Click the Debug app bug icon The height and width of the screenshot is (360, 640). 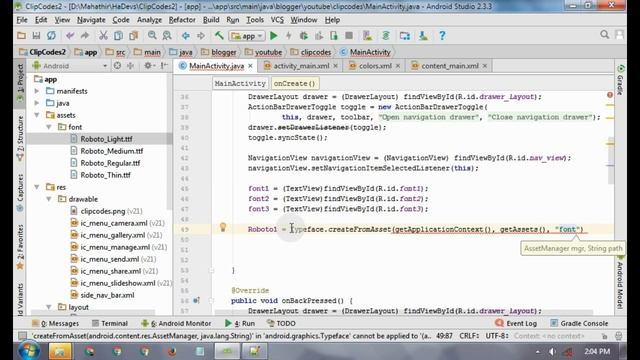pyautogui.click(x=304, y=36)
